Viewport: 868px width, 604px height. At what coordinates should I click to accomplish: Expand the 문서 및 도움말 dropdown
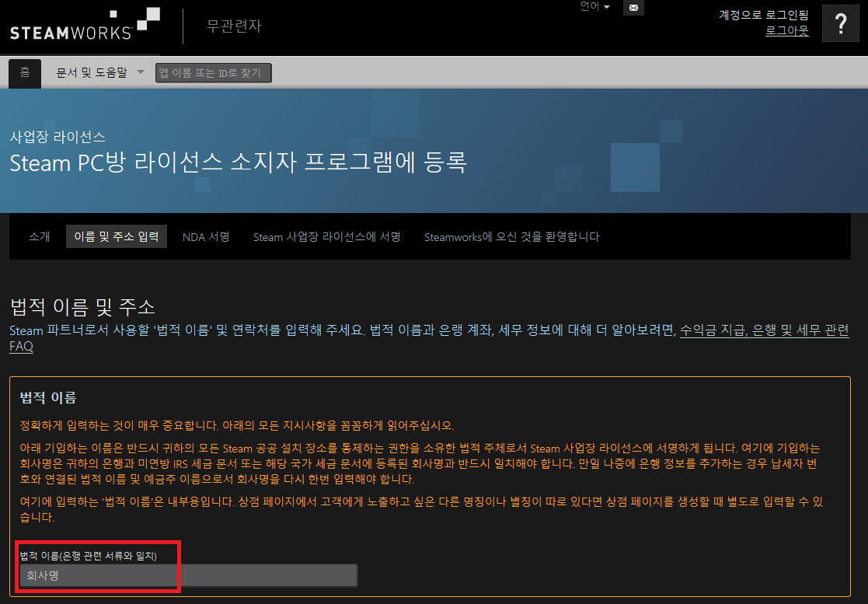[100, 72]
